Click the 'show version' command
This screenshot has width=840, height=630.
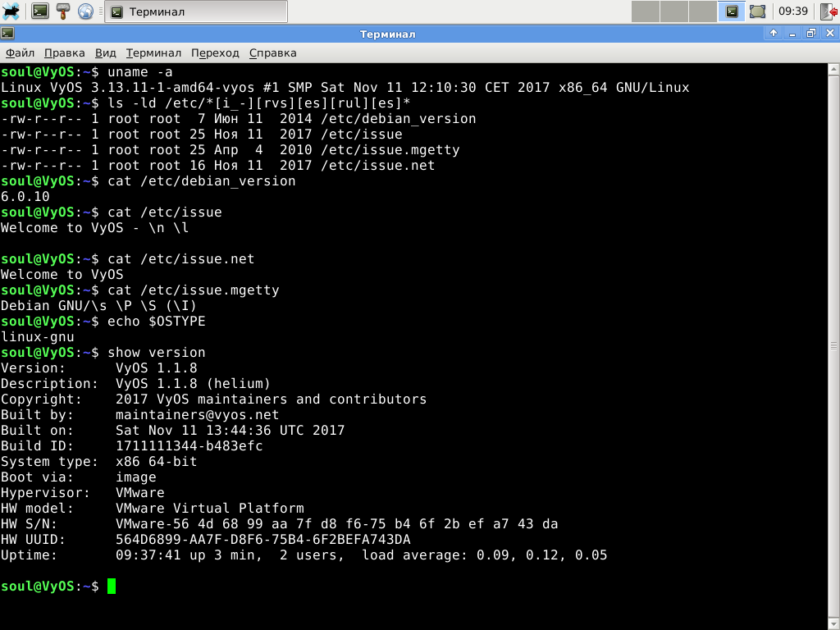157,353
